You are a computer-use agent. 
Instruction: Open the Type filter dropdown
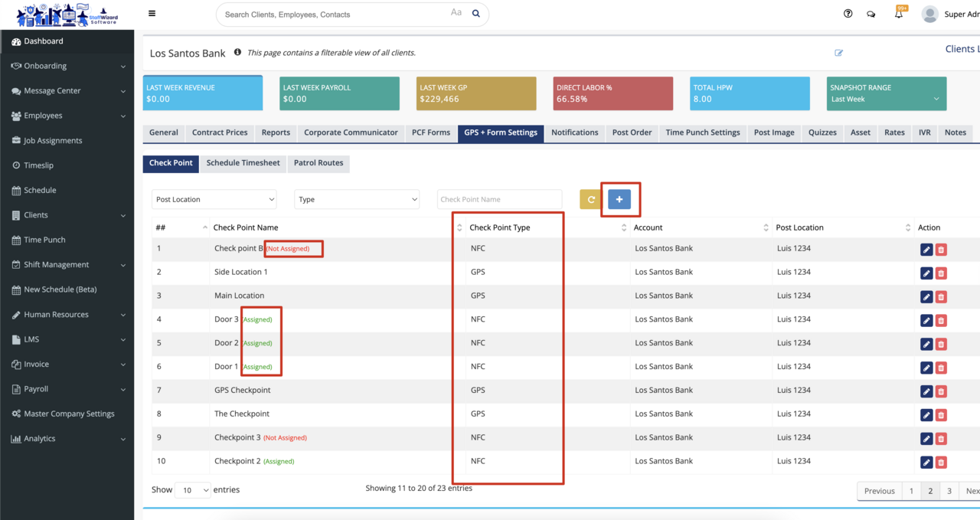pyautogui.click(x=357, y=199)
